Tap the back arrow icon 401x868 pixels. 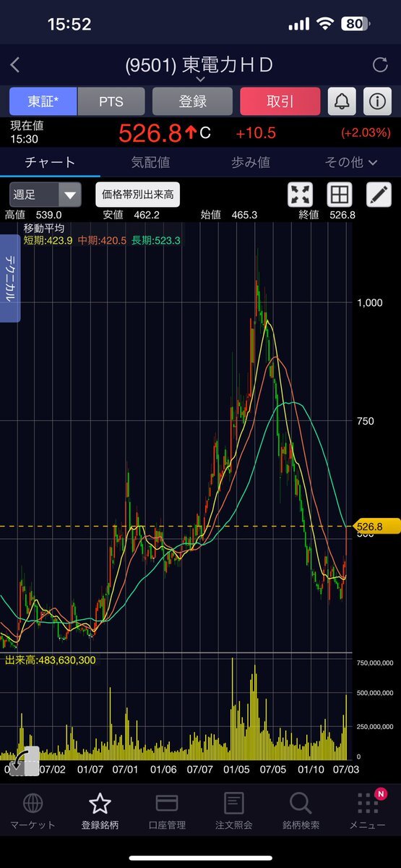click(15, 65)
